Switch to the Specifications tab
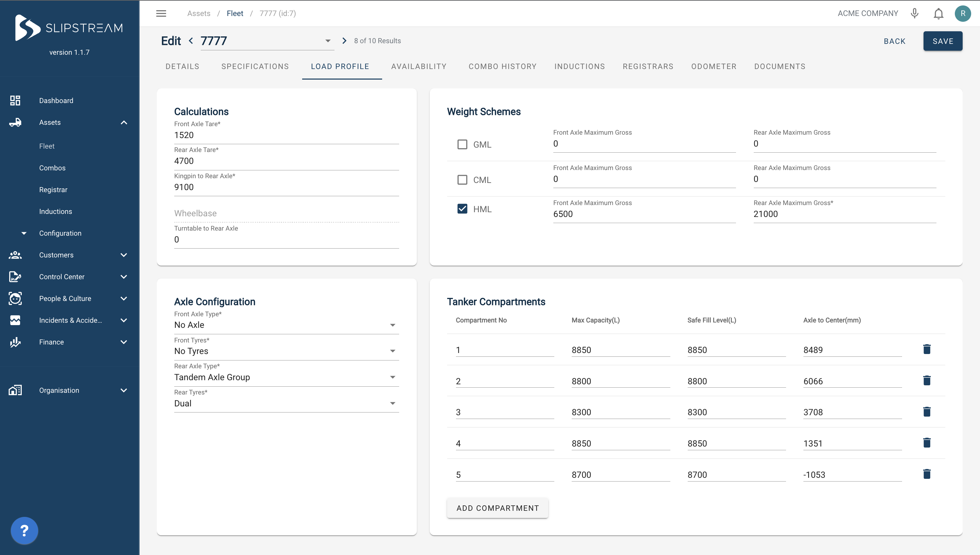 tap(255, 66)
